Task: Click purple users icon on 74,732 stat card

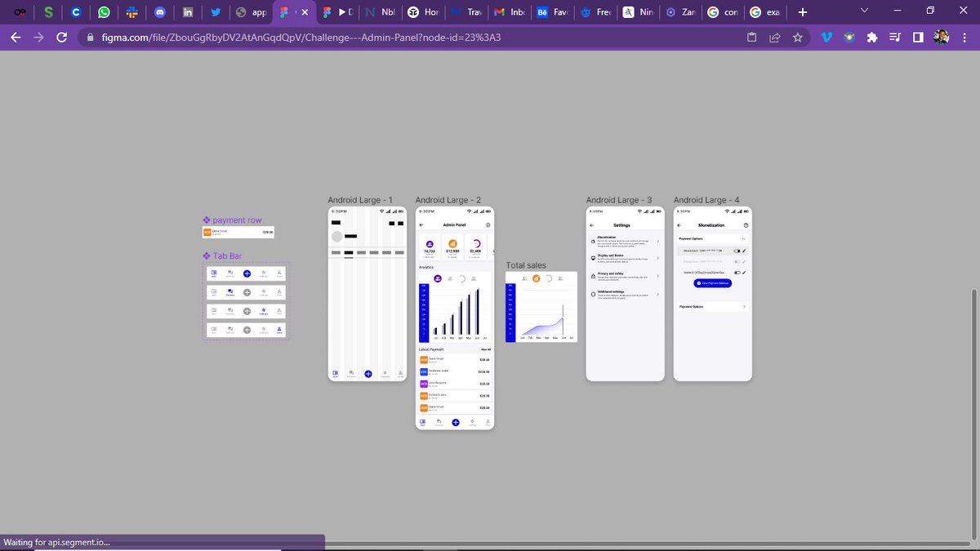Action: [x=430, y=243]
